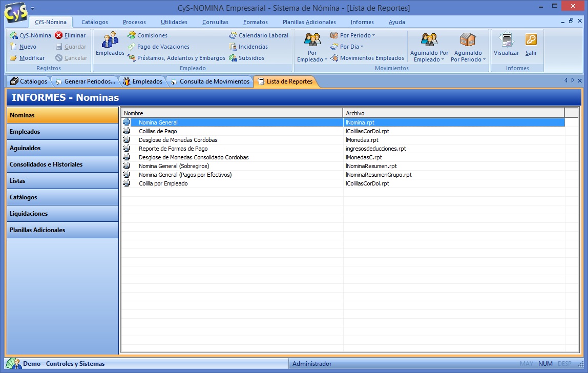This screenshot has height=373, width=588.
Task: Click the CyS application logo
Action: [15, 12]
